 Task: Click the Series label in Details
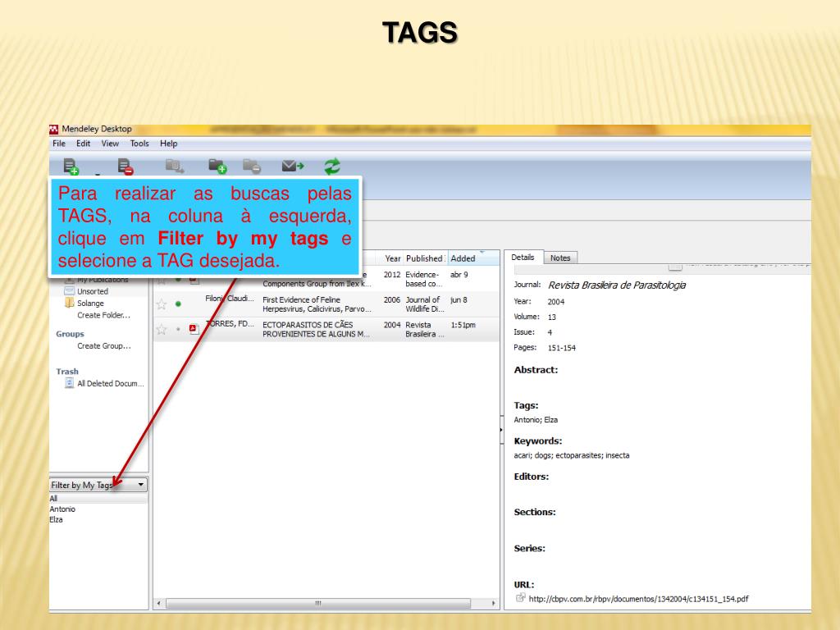(529, 548)
